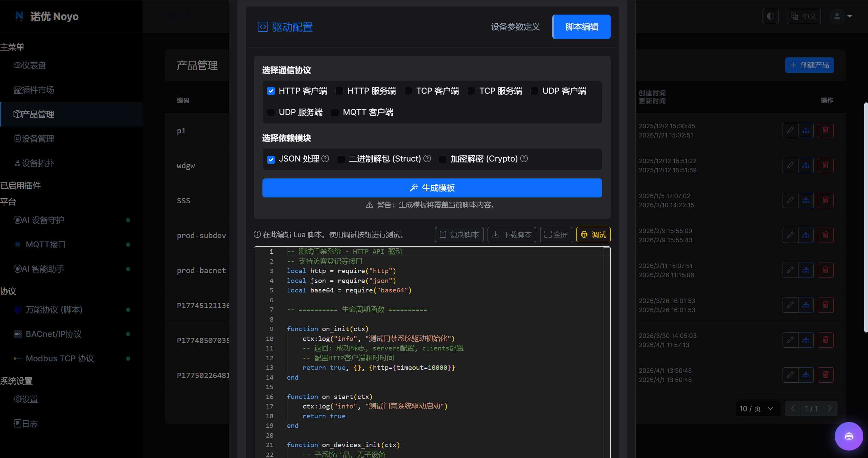Enable MQTT 客户端 protocol
The width and height of the screenshot is (868, 458).
pyautogui.click(x=335, y=112)
